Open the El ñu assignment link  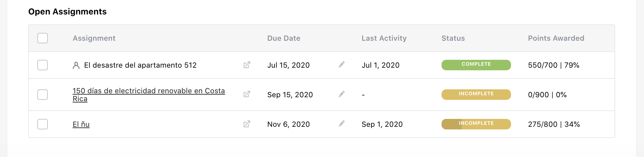[x=81, y=124]
